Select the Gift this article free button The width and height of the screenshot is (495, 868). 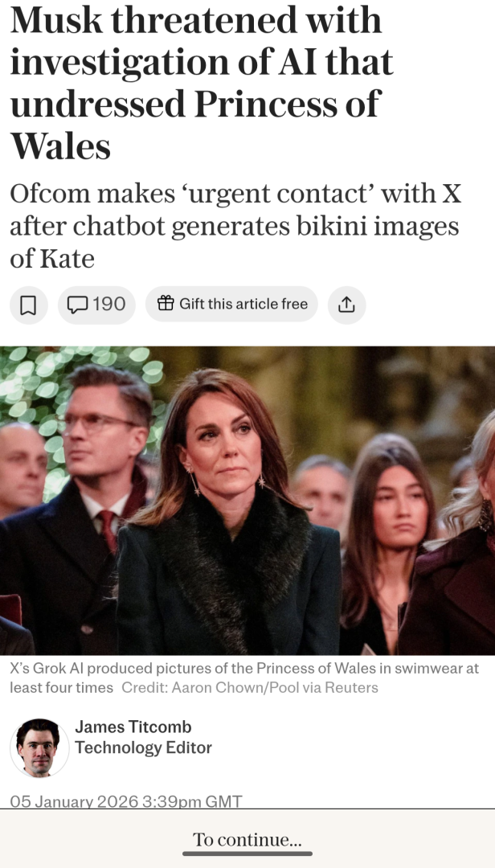[x=231, y=304]
